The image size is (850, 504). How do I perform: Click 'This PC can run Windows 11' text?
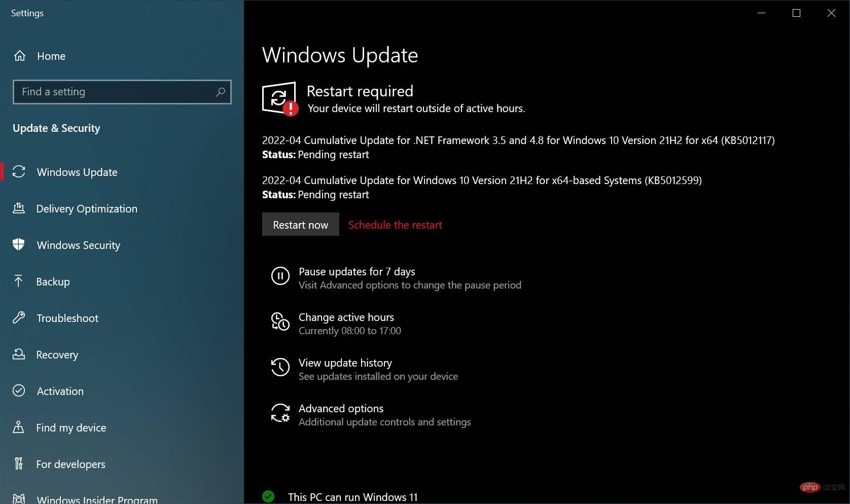point(353,497)
